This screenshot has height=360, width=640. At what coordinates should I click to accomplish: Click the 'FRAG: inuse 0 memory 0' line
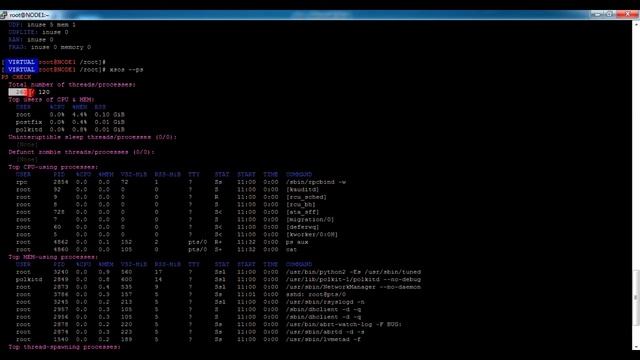tap(49, 47)
